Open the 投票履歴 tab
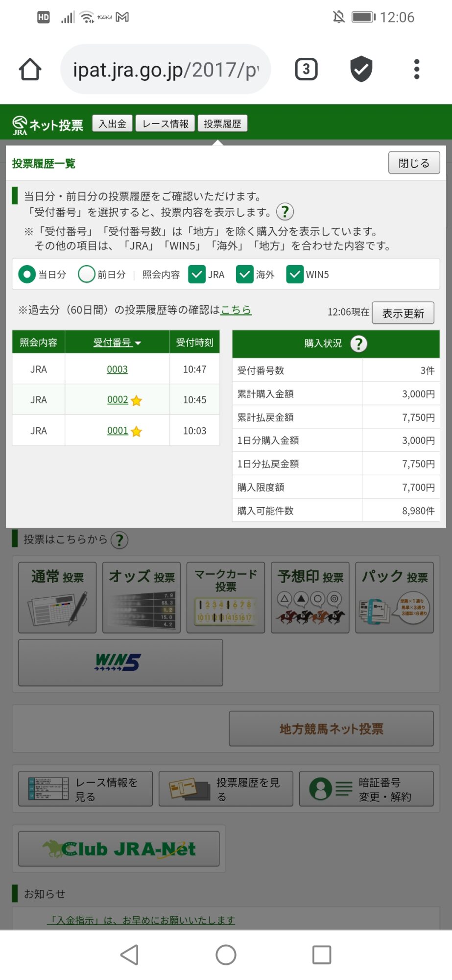 [222, 123]
